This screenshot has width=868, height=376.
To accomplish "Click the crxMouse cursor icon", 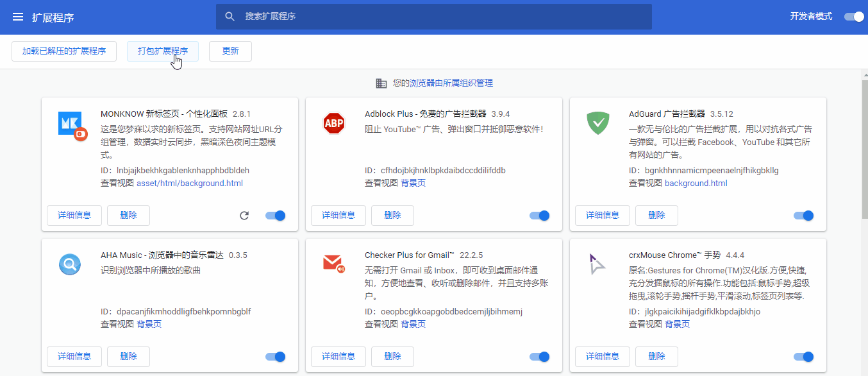I will [596, 263].
